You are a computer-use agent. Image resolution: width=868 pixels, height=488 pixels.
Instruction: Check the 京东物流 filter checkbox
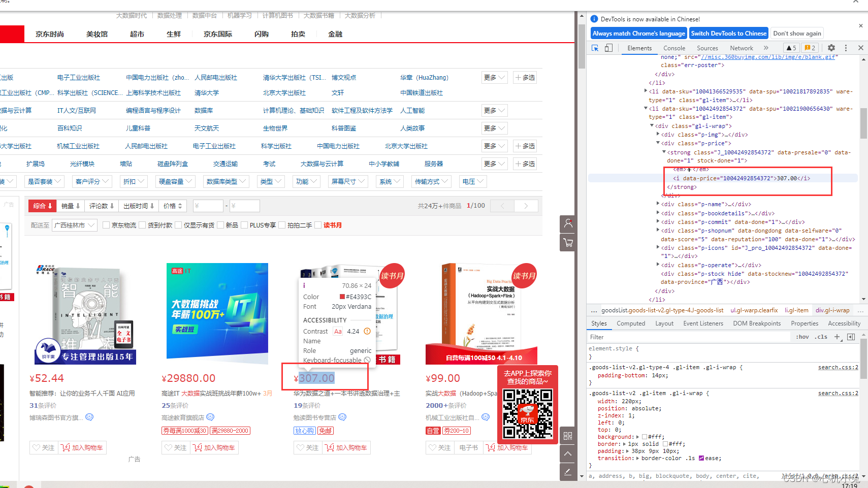click(x=106, y=225)
